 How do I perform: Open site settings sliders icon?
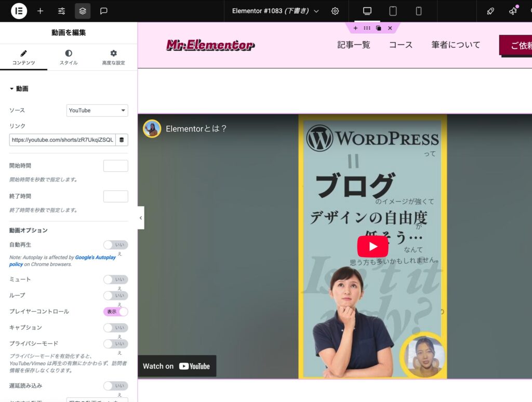coord(62,11)
